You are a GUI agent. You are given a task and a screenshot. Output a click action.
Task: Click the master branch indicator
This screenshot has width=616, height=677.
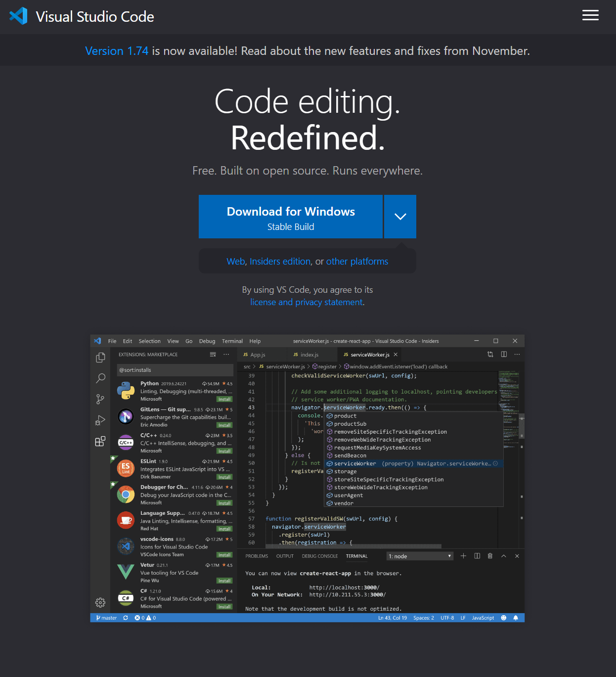pos(106,618)
